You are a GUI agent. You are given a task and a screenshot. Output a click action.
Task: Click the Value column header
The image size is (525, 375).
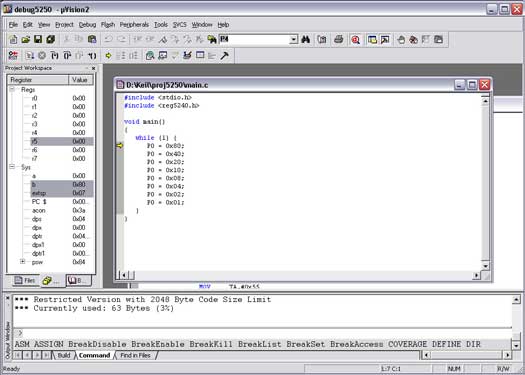(x=81, y=80)
